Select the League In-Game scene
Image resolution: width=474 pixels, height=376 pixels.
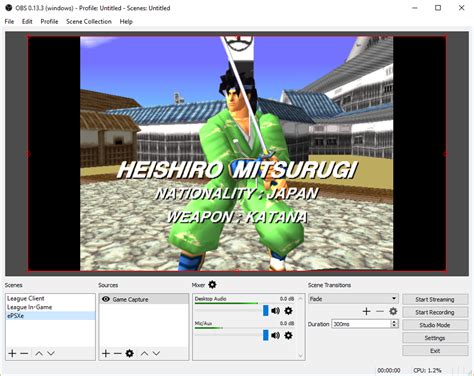[50, 307]
